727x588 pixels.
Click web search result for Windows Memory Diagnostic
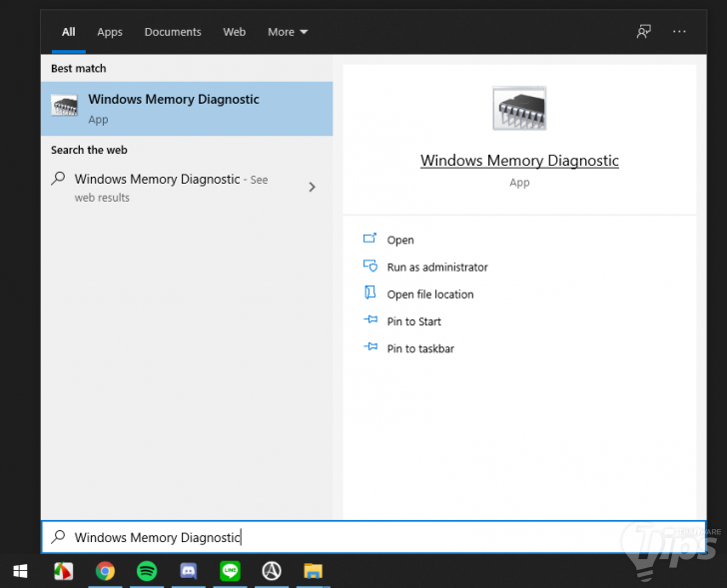tap(187, 188)
